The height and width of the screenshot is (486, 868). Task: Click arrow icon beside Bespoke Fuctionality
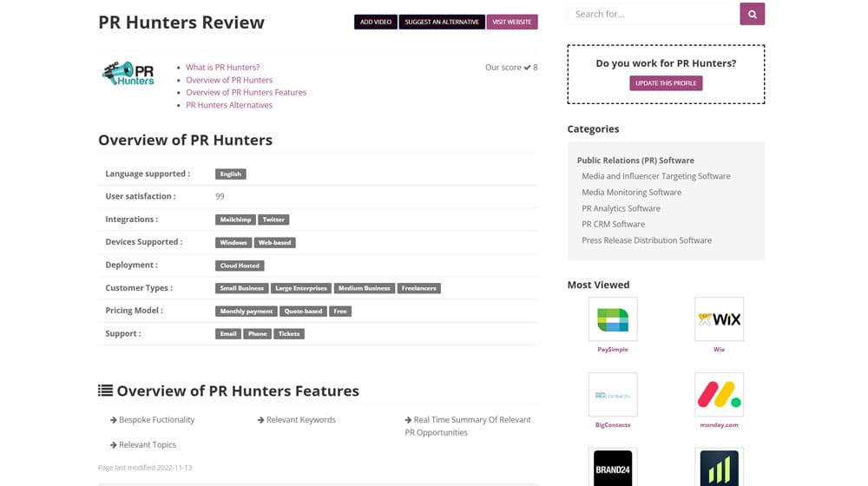tap(114, 420)
